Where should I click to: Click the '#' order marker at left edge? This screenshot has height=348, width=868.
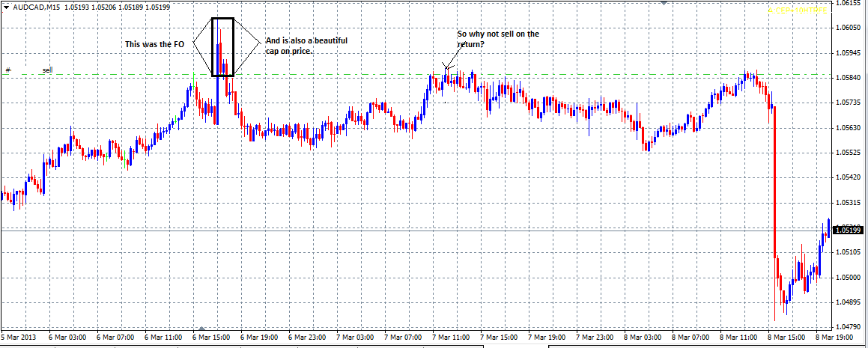(x=7, y=70)
